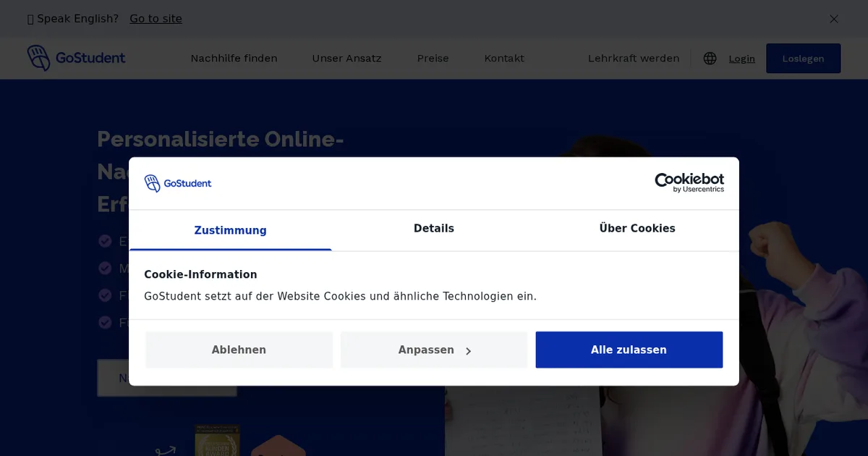The width and height of the screenshot is (868, 456).
Task: Click the Cookiebot by Usercentrics logo
Action: 689,182
